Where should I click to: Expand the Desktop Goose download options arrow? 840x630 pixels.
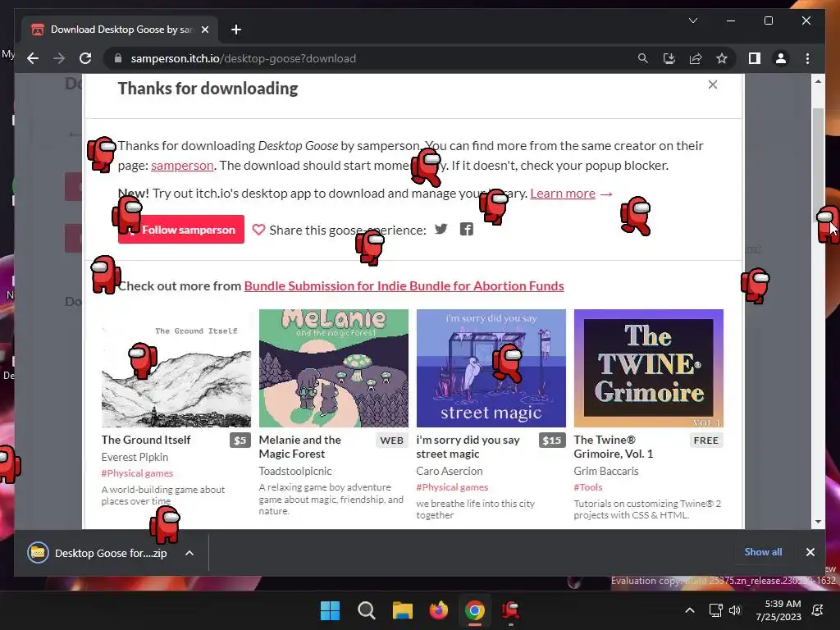[189, 553]
